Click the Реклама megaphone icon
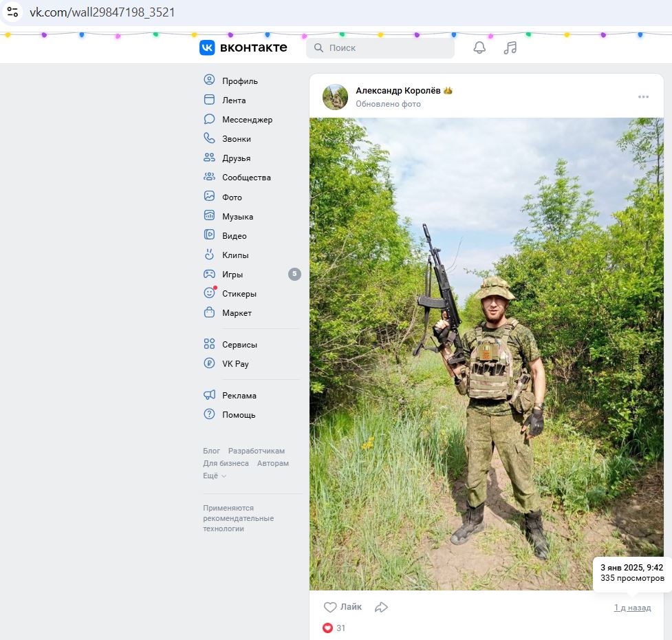Screen dimensions: 672x640 [209, 395]
